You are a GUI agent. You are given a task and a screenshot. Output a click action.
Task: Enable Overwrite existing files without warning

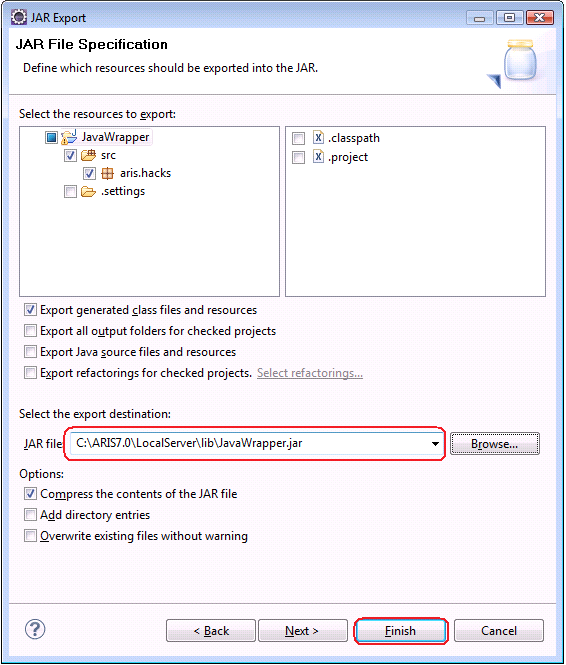[30, 536]
